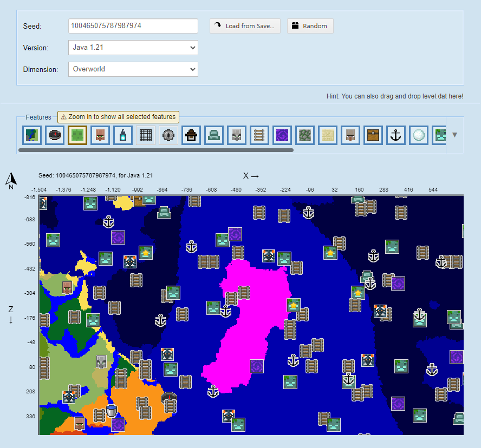
Task: Click the ruined portal overlapping an ocean ruin
Action: click(235, 234)
